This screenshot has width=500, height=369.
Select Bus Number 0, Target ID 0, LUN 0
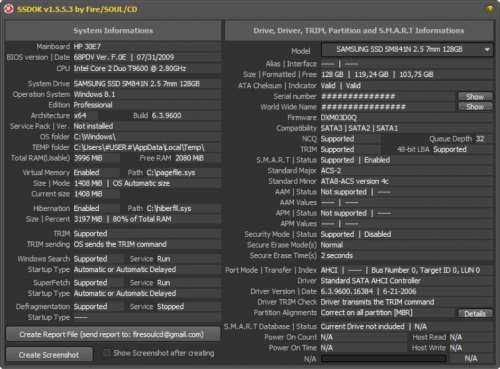coord(426,270)
